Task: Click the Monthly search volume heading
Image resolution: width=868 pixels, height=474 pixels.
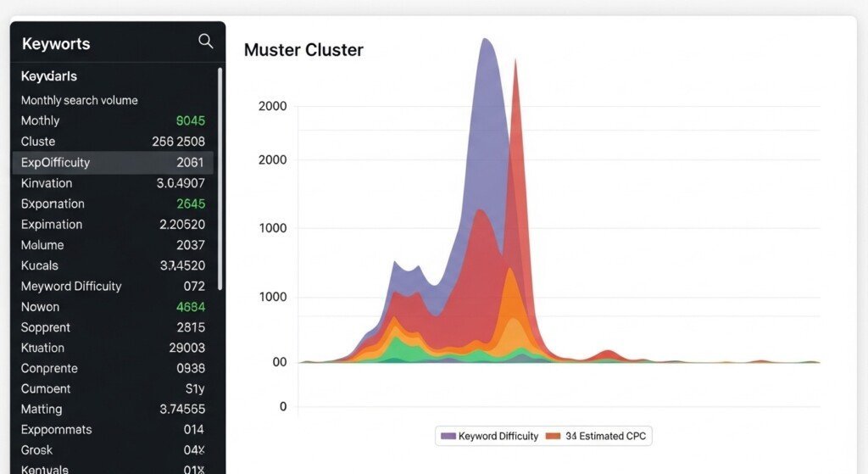Action: pyautogui.click(x=79, y=100)
